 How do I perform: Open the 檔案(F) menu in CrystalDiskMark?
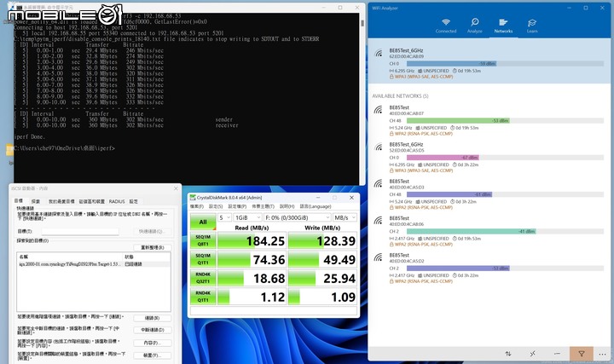[x=197, y=206]
